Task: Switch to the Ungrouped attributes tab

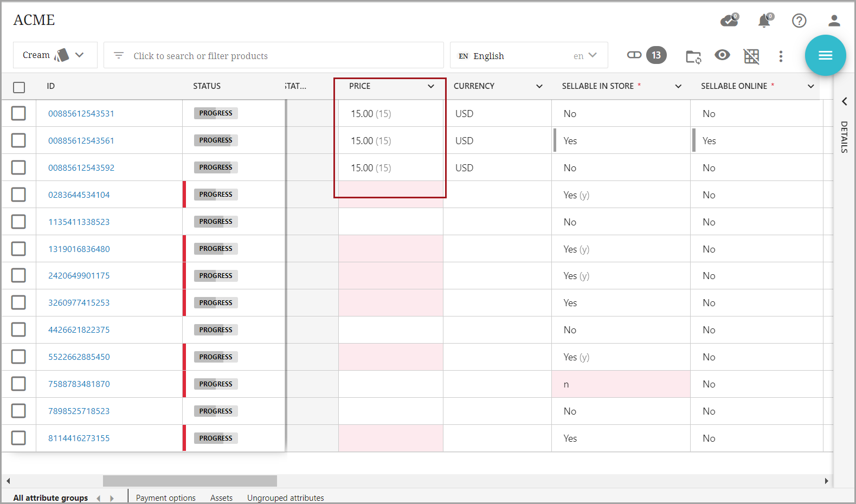Action: [x=285, y=497]
